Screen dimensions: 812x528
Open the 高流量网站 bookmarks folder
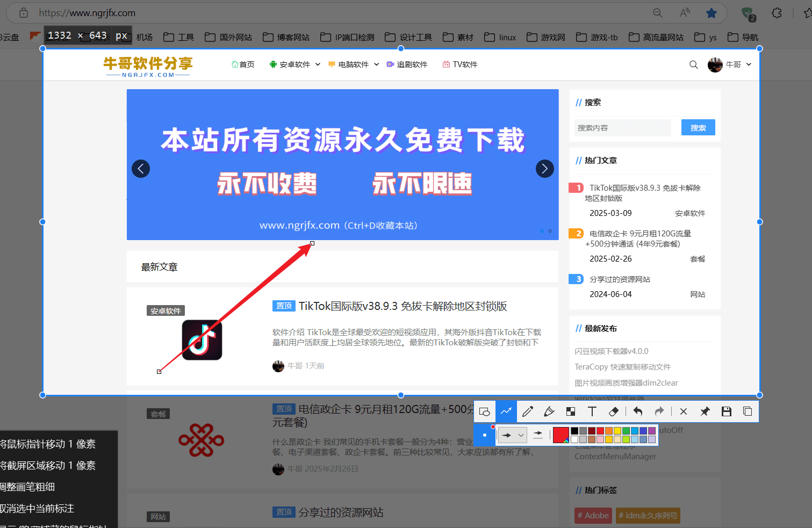pyautogui.click(x=656, y=37)
